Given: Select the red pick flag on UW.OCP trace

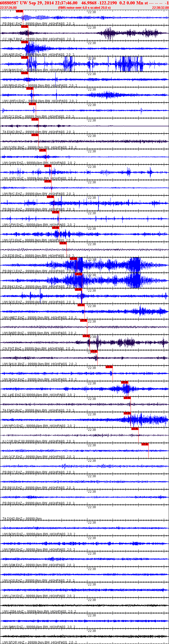Looking at the screenshot, I should [145, 444].
